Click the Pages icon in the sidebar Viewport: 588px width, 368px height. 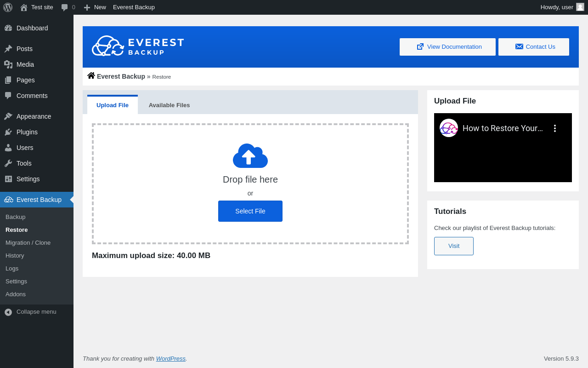pos(8,80)
